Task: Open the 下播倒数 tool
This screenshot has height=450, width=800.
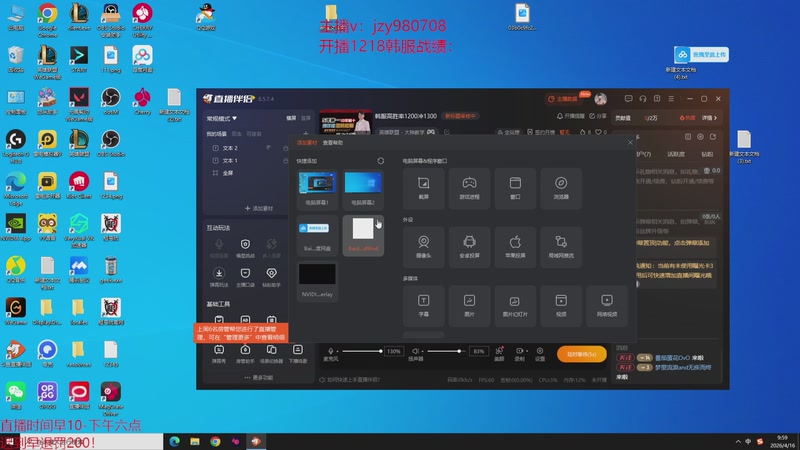Action: (x=297, y=354)
